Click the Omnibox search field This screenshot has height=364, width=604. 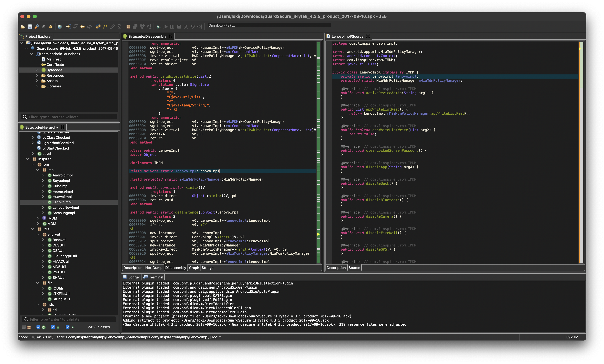click(269, 25)
